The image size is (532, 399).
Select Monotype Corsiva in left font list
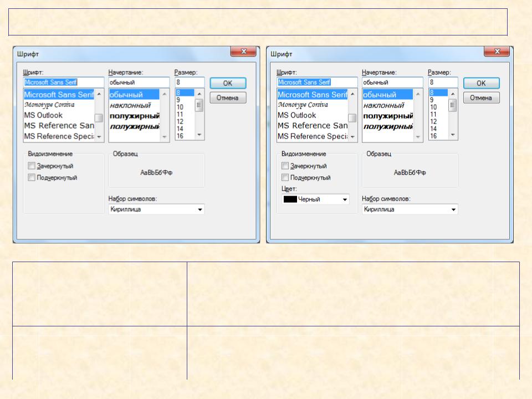pos(59,105)
